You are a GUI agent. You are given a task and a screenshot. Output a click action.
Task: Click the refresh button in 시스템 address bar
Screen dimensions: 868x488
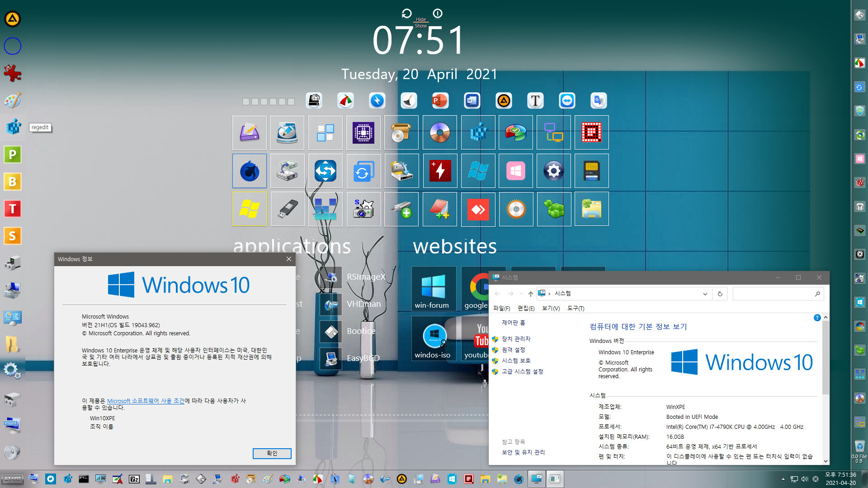(x=720, y=294)
